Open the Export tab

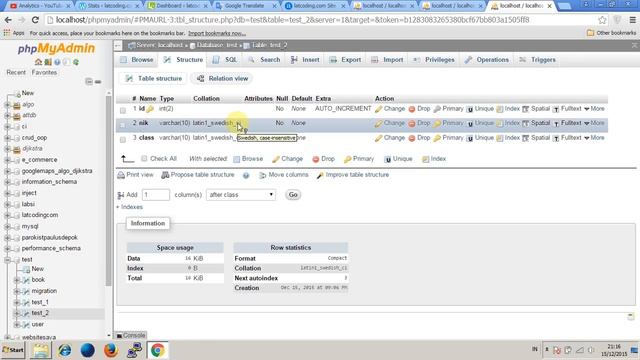(345, 60)
